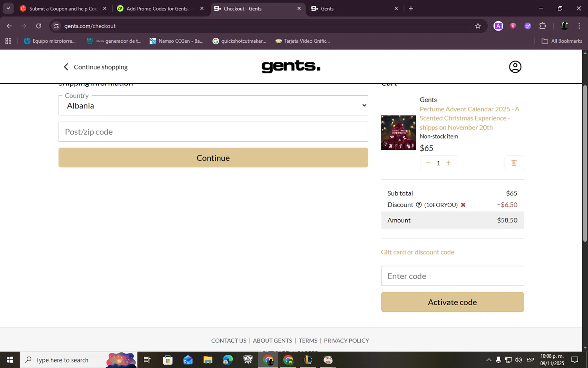The image size is (588, 368).
Task: Open the notifications center icon
Action: (575, 360)
